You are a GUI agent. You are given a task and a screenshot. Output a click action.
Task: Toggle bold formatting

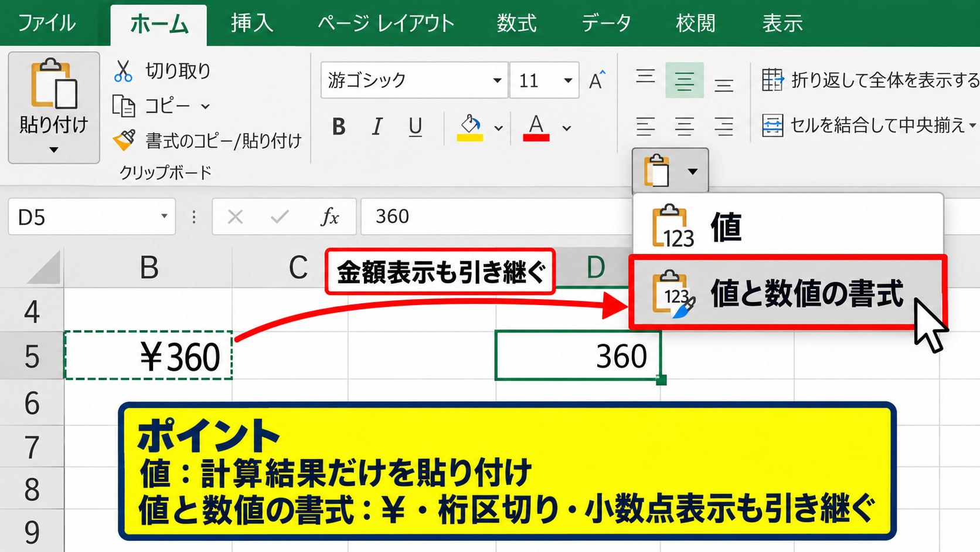click(x=339, y=126)
